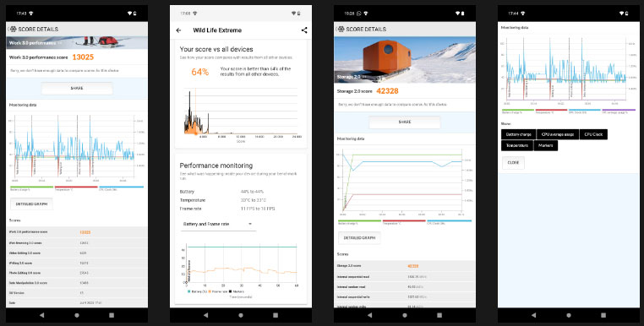Tap the Date row in Work 3.0 scores
The width and height of the screenshot is (644, 326).
click(77, 303)
